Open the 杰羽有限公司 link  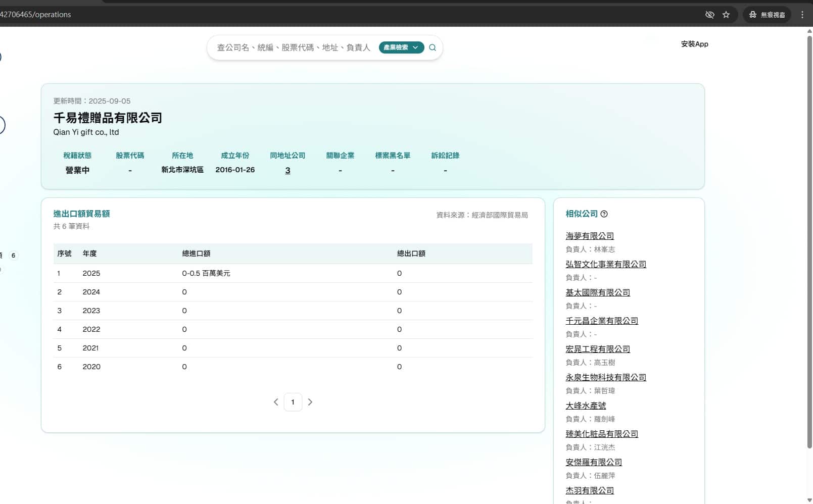[589, 490]
